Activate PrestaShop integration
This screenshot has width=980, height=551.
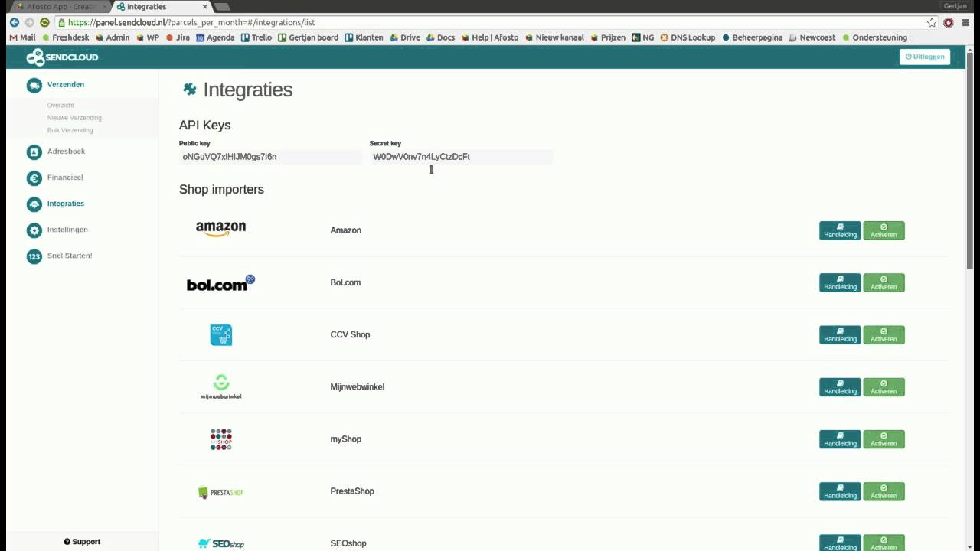point(884,491)
